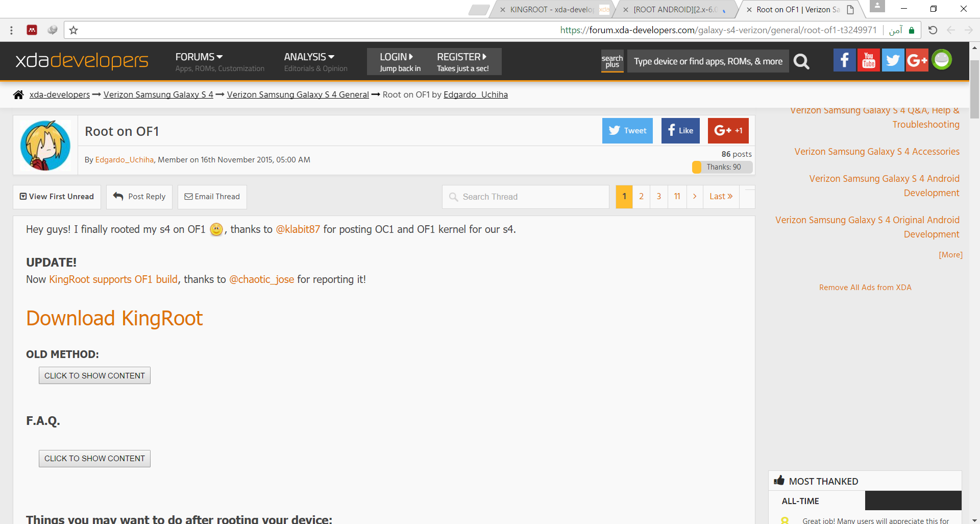Switch to [ROOT ANDROID][2.x-6.0 tab
The width and height of the screenshot is (980, 524).
676,9
